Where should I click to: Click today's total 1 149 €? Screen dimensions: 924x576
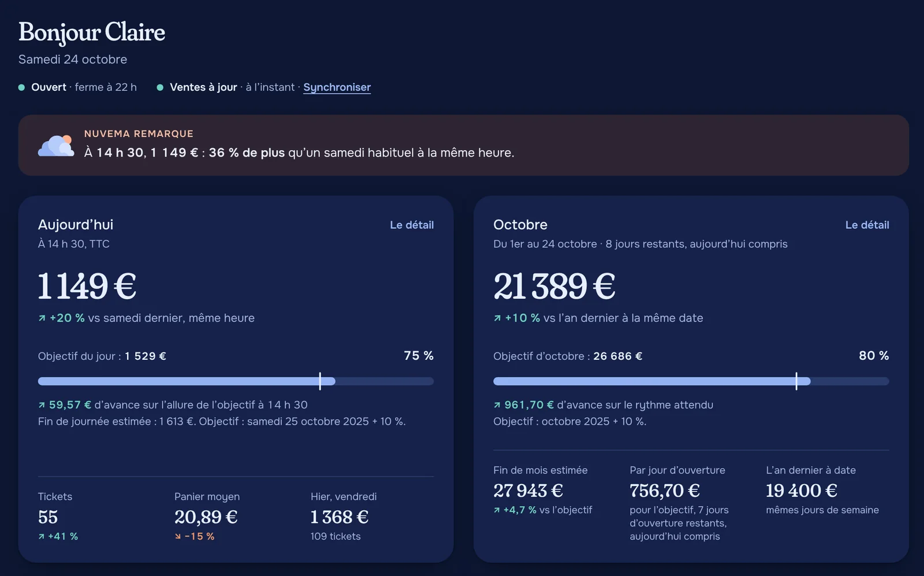click(x=87, y=286)
